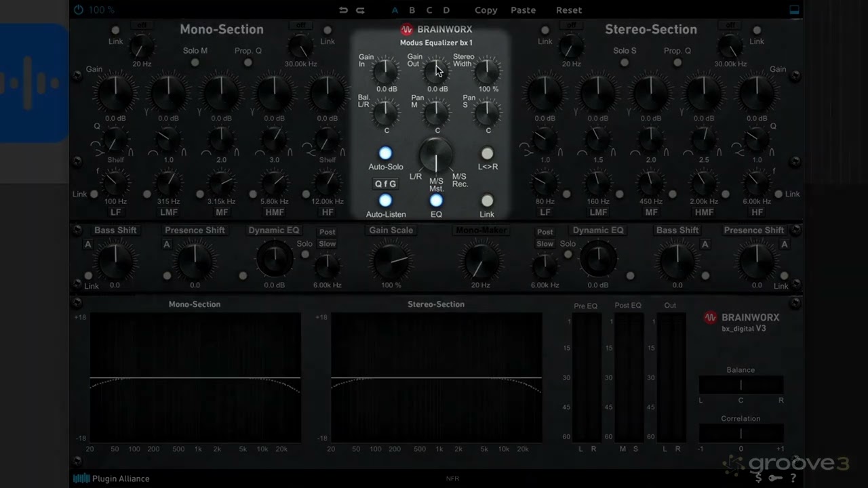The image size is (868, 488).
Task: Click the L/R M/S mode selector knob
Action: 436,156
